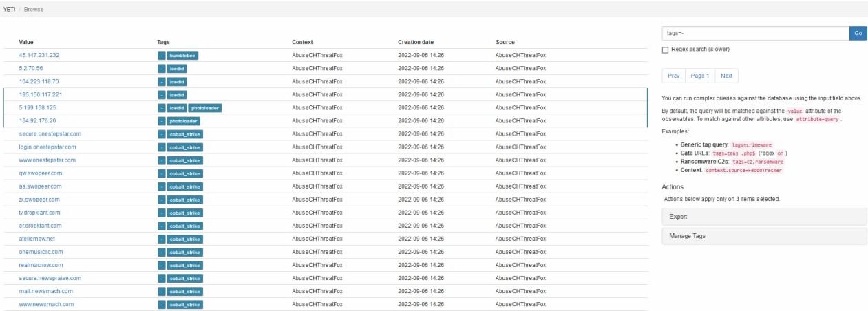This screenshot has width=868, height=311.
Task: Click the tags=c2,ransomware example query
Action: tap(759, 161)
